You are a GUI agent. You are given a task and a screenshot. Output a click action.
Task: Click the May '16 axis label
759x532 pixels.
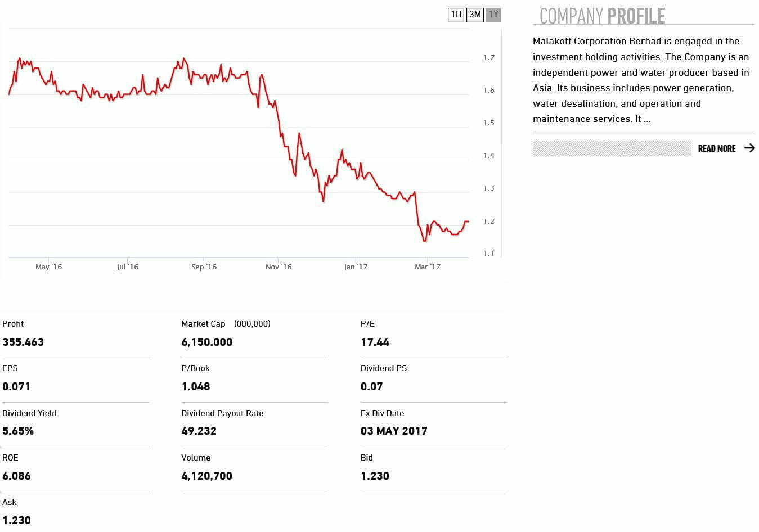(x=48, y=267)
